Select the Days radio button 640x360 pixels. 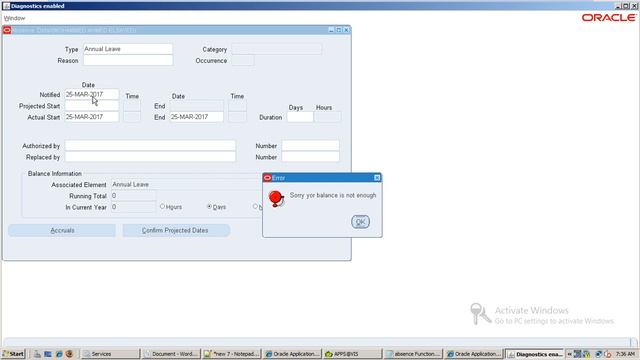[x=209, y=207]
